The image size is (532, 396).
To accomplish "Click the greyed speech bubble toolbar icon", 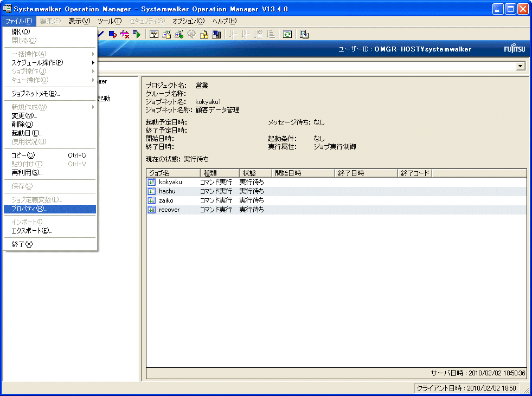I will [191, 34].
